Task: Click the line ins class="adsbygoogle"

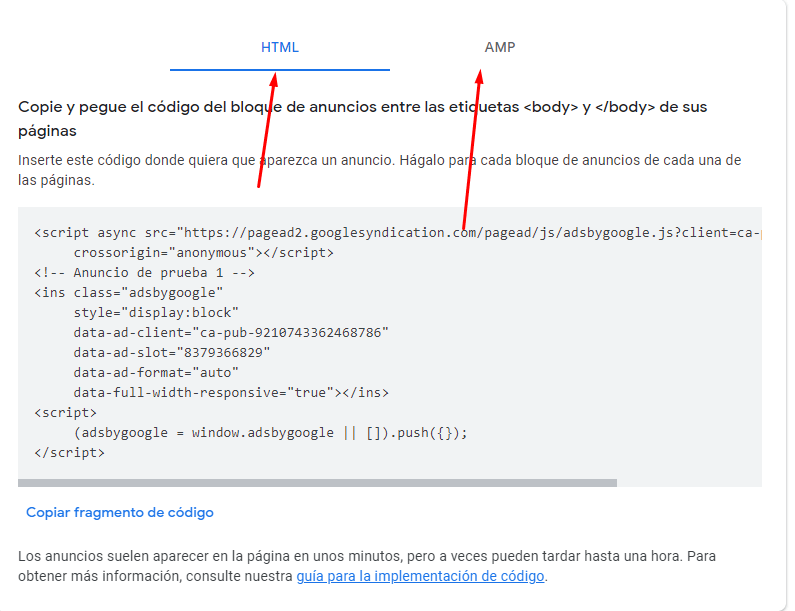Action: [129, 293]
